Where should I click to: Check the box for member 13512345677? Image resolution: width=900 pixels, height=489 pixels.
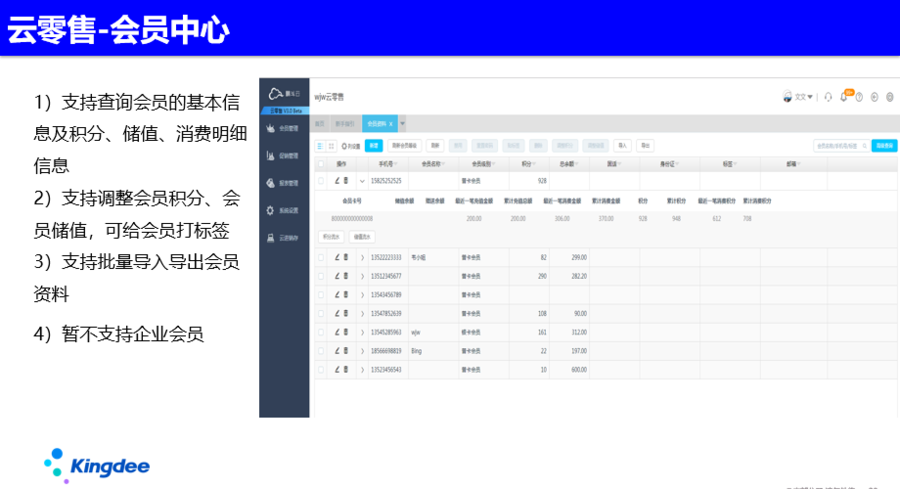(x=321, y=276)
